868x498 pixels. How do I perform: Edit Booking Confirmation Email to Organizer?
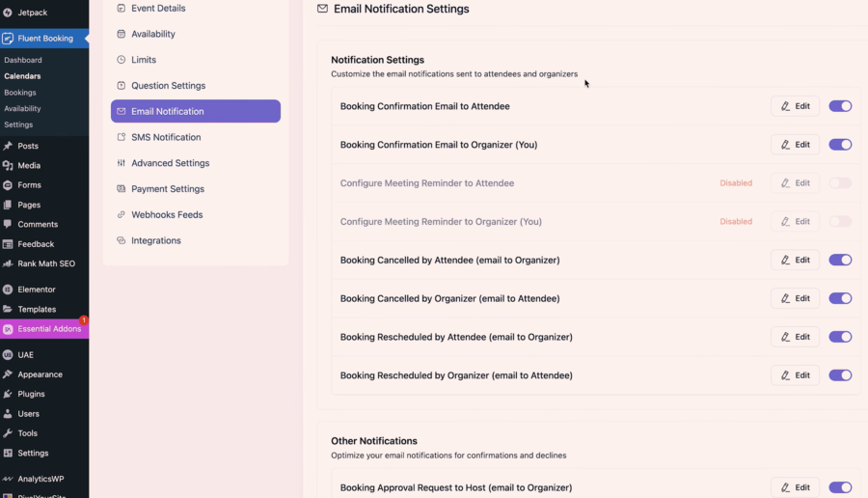[795, 145]
